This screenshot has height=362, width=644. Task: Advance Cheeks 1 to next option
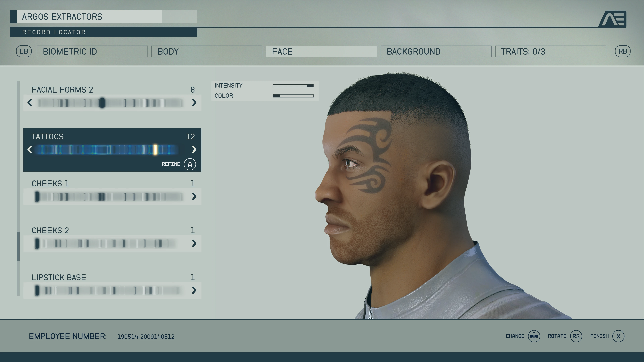(x=194, y=196)
